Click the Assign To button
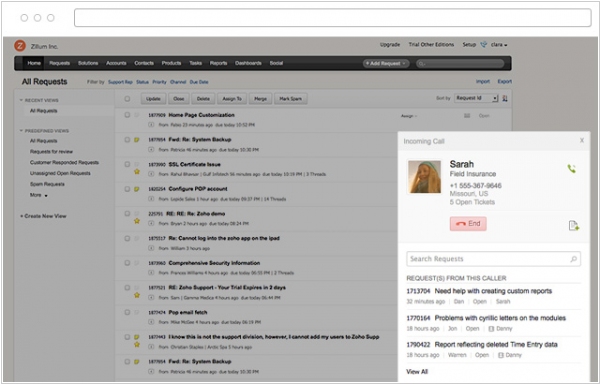600x384 pixels. (x=232, y=99)
